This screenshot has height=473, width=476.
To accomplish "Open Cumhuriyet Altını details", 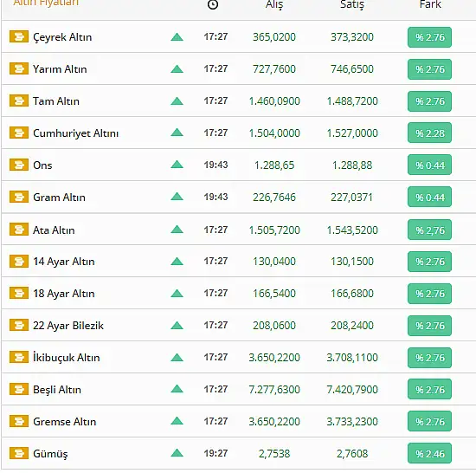I will click(x=75, y=133).
